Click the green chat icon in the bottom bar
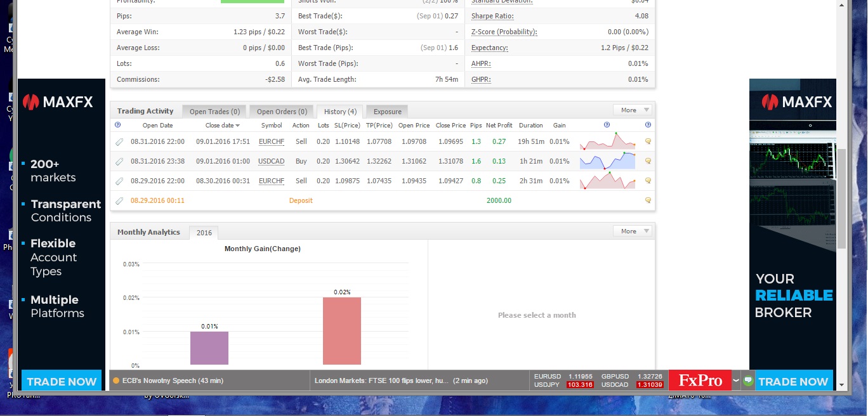The width and height of the screenshot is (868, 416). 748,380
